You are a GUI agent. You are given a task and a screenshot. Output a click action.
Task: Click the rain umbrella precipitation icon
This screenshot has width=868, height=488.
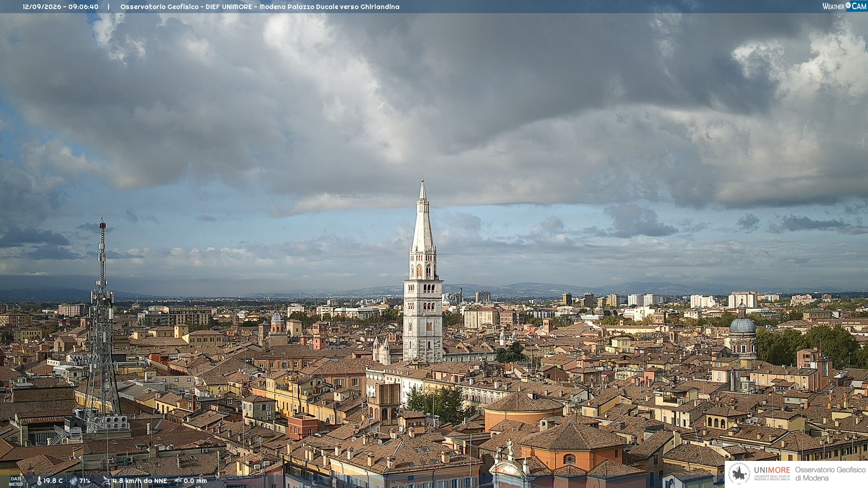point(178,481)
